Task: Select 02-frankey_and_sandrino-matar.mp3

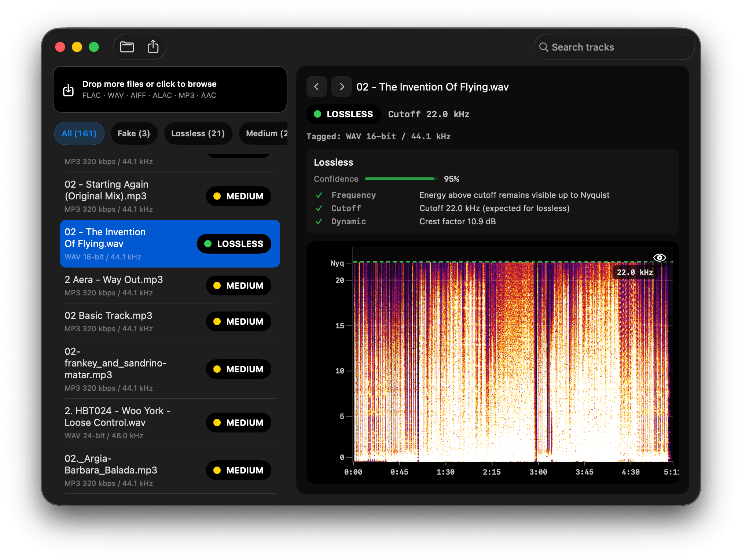Action: tap(170, 369)
